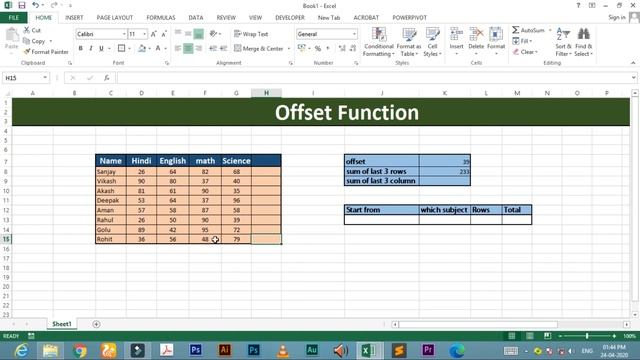Toggle Align Right
This screenshot has width=640, height=360.
199,49
